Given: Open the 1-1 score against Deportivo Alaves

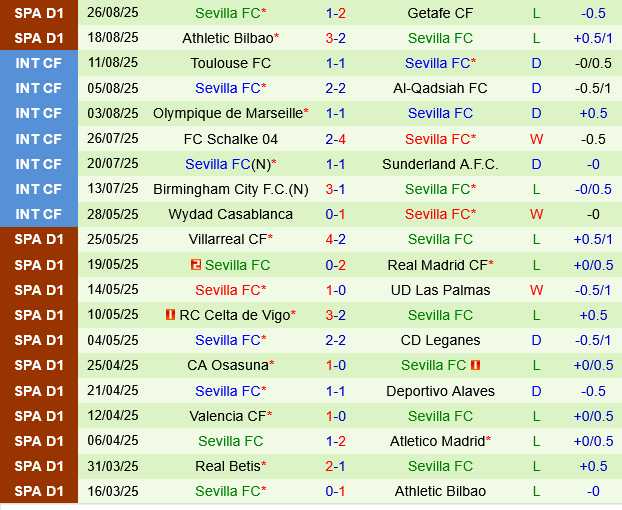Looking at the screenshot, I should 336,391.
